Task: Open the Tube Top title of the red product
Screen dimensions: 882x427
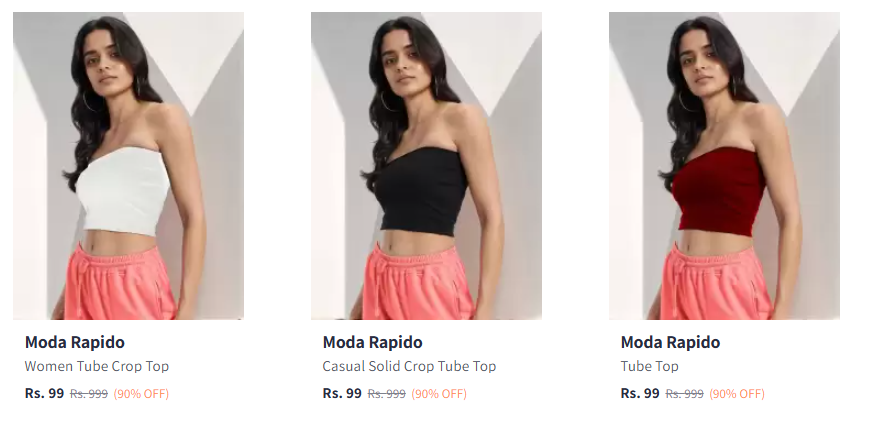Action: (650, 366)
